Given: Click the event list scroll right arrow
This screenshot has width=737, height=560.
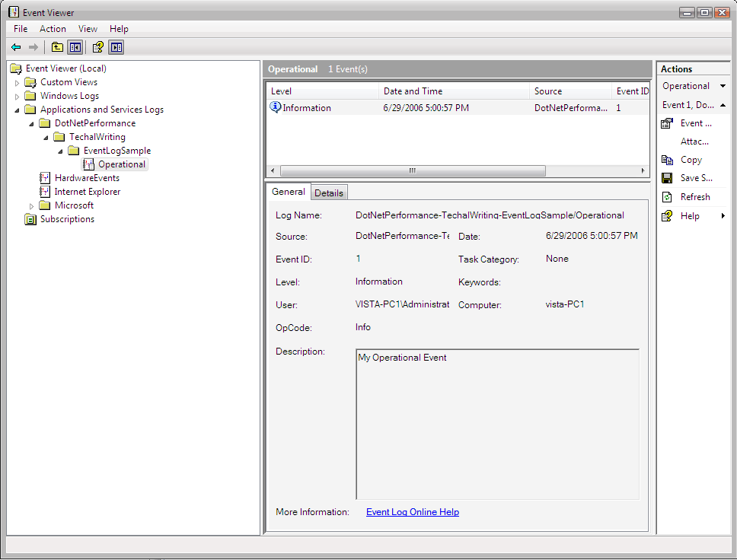Looking at the screenshot, I should tap(643, 170).
